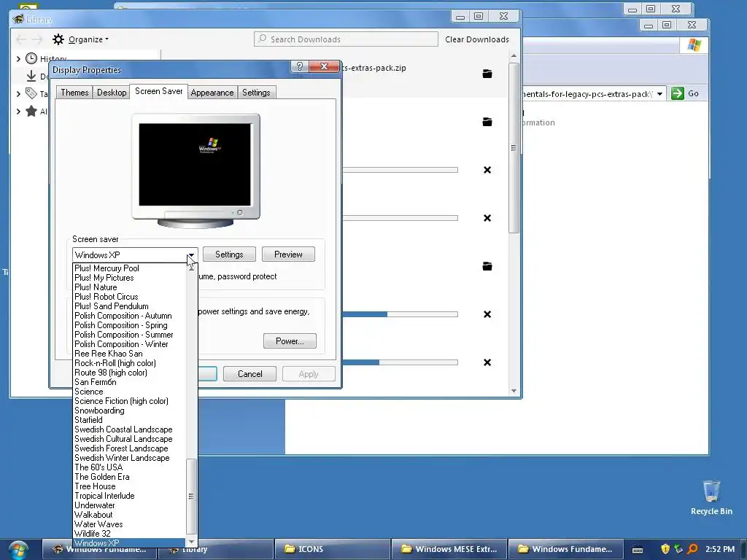Choose Ree Ree Khao San screen saver
Screen dimensions: 747x560
tap(128, 354)
